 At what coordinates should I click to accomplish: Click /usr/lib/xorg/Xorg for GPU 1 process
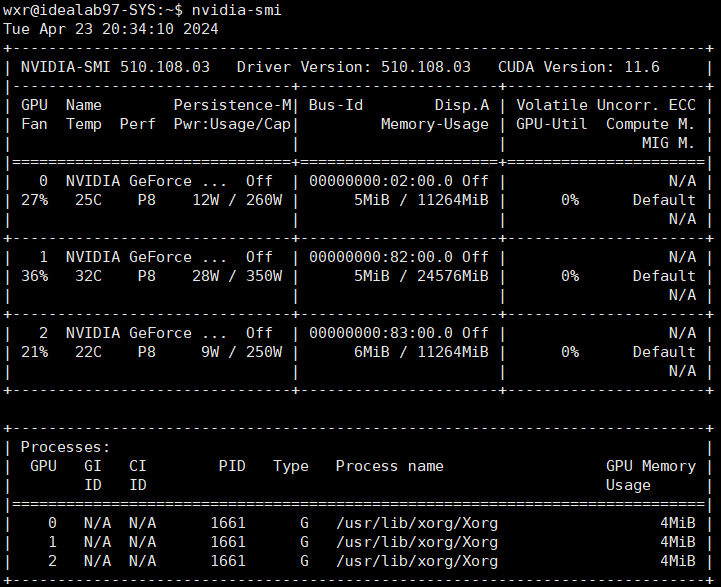click(x=417, y=542)
